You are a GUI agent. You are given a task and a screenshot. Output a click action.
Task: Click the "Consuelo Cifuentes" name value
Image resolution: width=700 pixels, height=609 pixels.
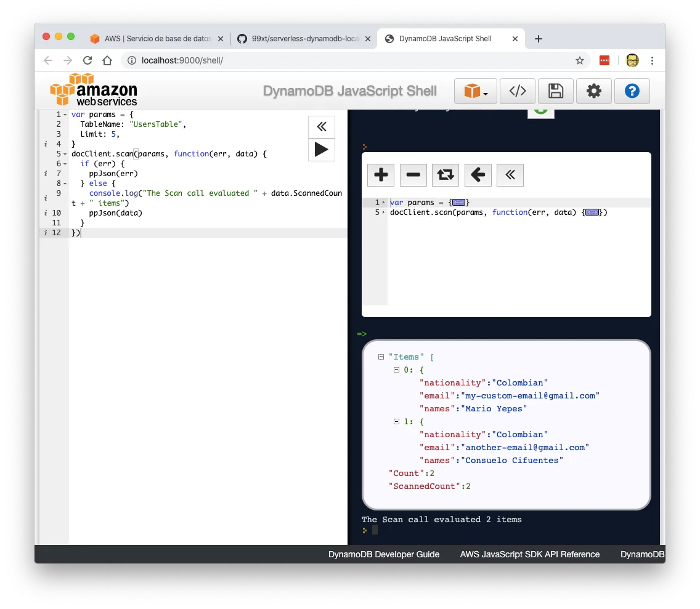tap(512, 461)
